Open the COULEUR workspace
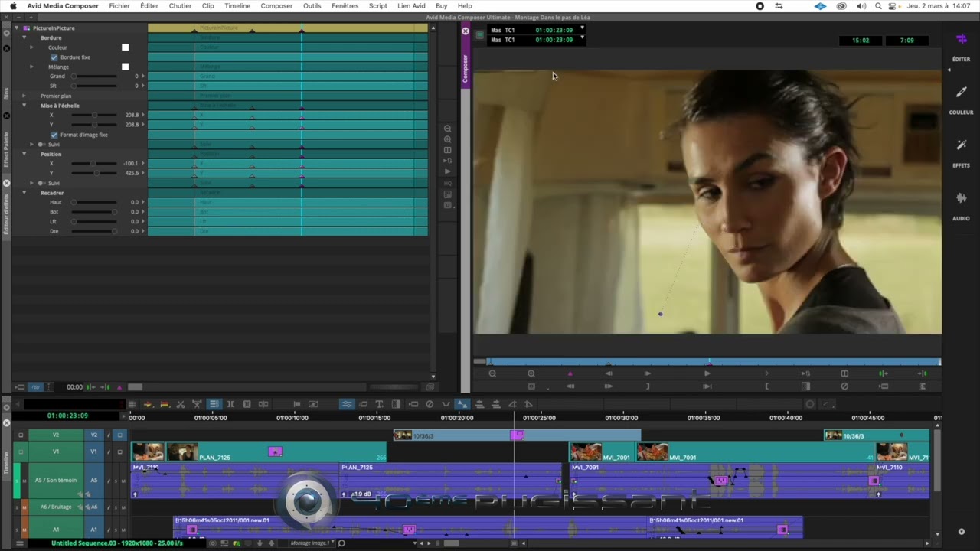Image resolution: width=980 pixels, height=551 pixels. coord(961,93)
